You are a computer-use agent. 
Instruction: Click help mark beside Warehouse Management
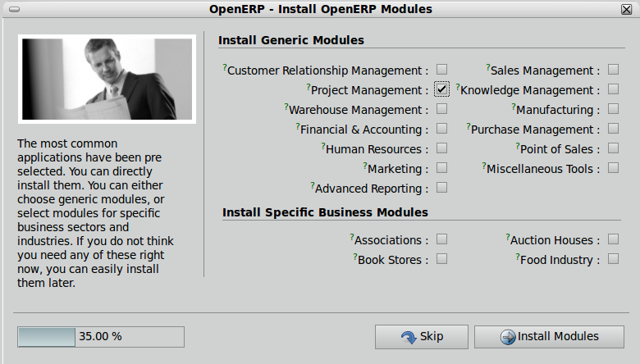286,107
